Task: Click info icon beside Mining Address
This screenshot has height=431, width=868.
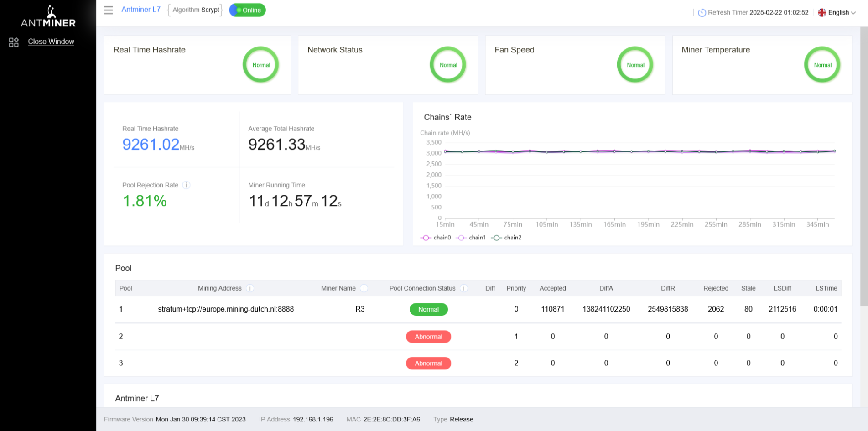Action: 250,288
